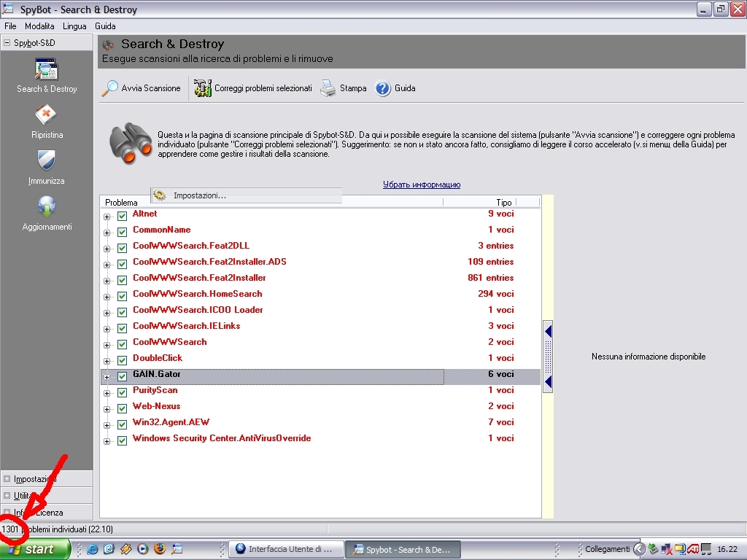
Task: Select the DoubleClick entry name
Action: point(158,357)
